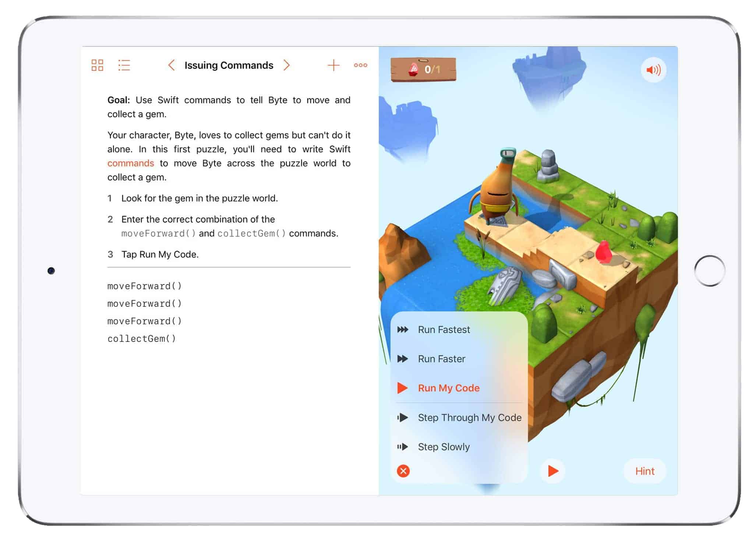This screenshot has height=554, width=756.
Task: Go to previous page chevron
Action: [171, 65]
